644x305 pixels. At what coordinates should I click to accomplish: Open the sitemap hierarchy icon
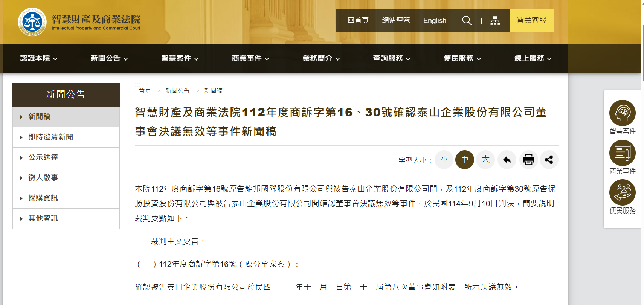[x=495, y=21]
